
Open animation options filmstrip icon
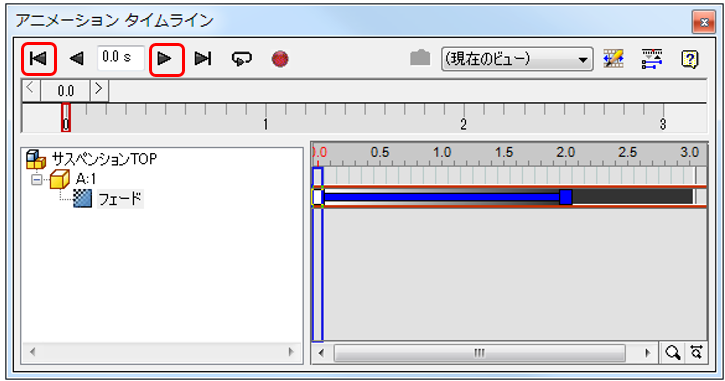click(x=614, y=59)
